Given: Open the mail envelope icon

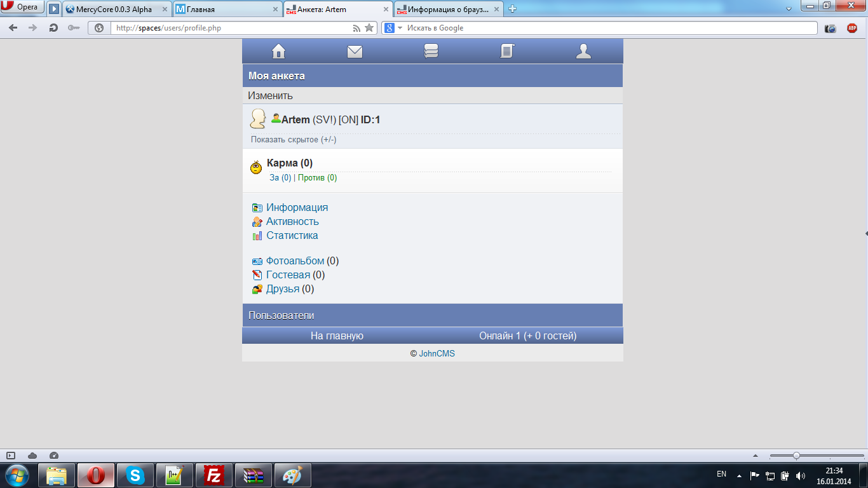Looking at the screenshot, I should point(355,51).
